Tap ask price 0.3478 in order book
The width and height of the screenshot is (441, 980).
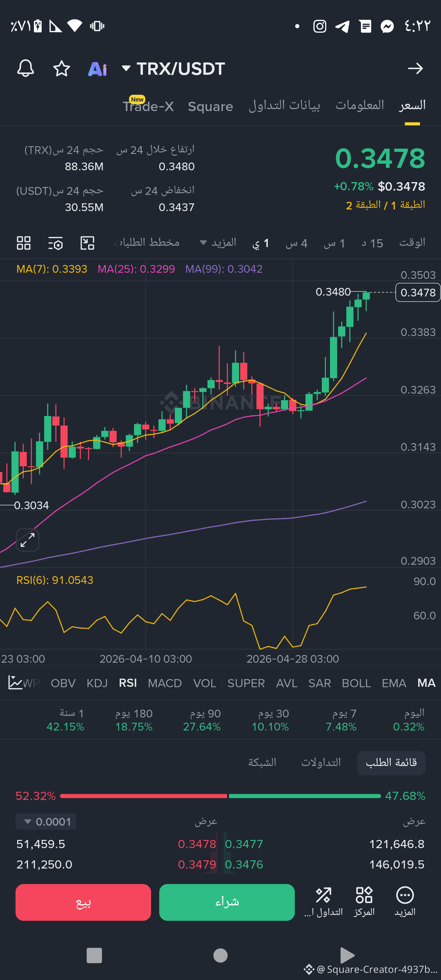pyautogui.click(x=197, y=844)
